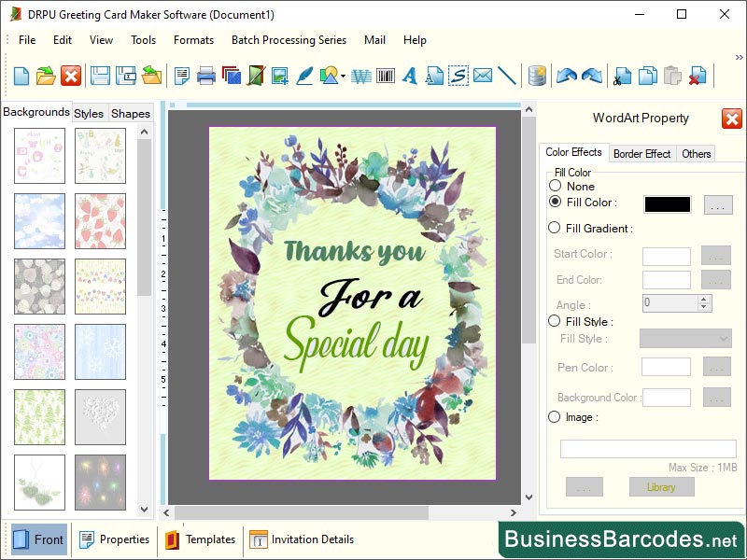Screen dimensions: 747x560
Task: Open the shapes tool dropdown arrow
Action: pos(342,76)
